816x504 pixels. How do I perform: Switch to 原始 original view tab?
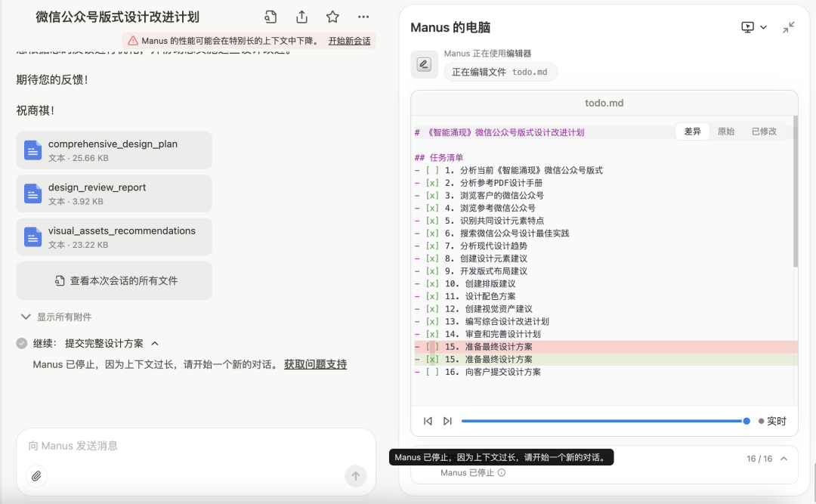coord(726,131)
